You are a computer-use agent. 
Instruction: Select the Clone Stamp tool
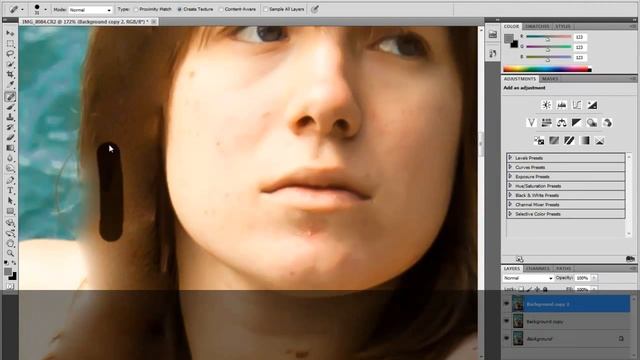coord(10,118)
